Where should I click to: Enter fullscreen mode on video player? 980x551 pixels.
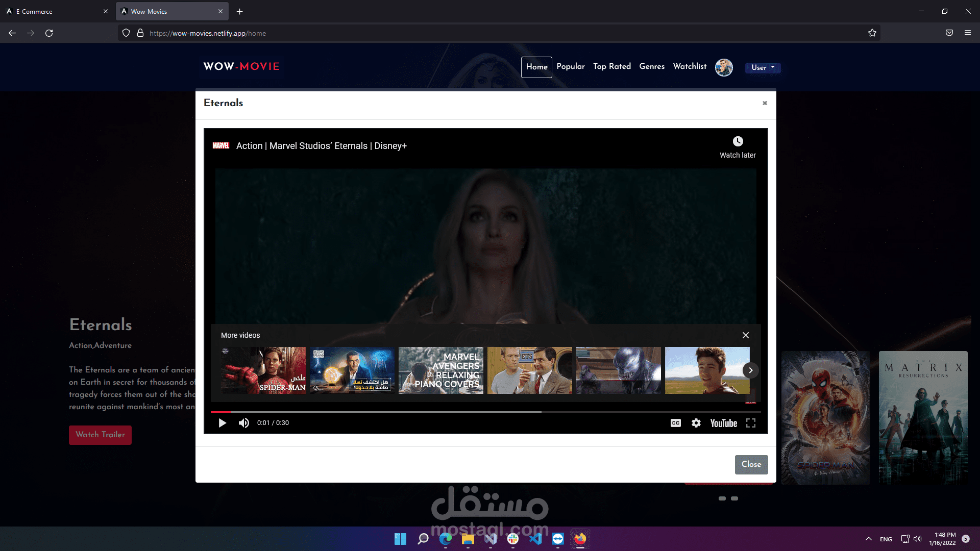point(750,423)
